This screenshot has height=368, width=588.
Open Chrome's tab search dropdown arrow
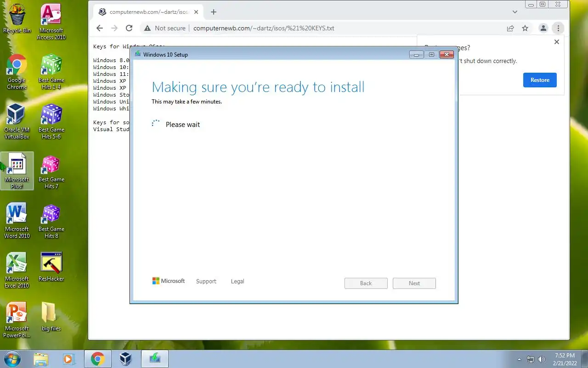pos(514,12)
